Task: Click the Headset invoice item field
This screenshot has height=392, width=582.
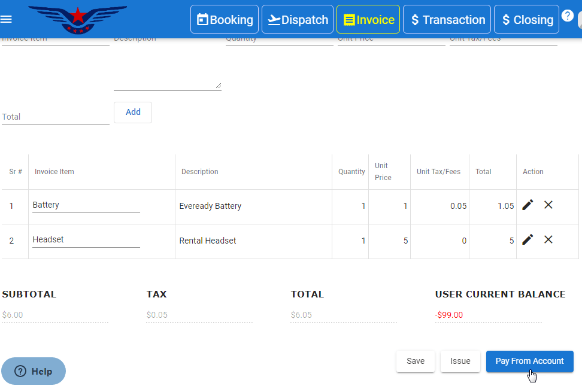Action: (x=86, y=240)
